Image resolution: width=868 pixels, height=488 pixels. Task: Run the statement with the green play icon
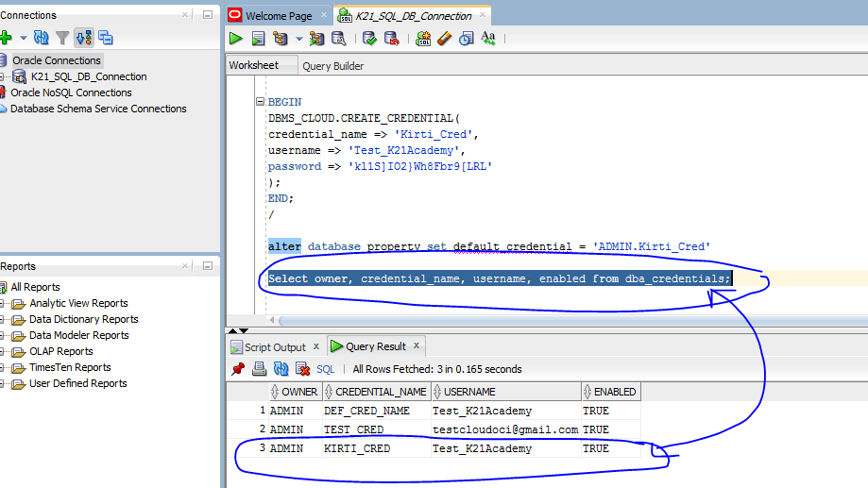[236, 38]
